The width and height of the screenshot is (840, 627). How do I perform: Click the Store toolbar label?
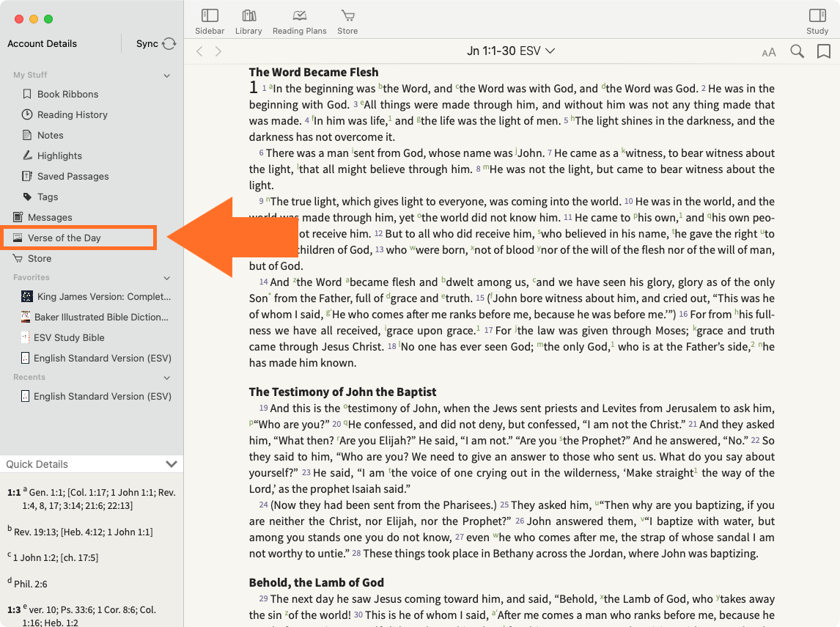[347, 31]
